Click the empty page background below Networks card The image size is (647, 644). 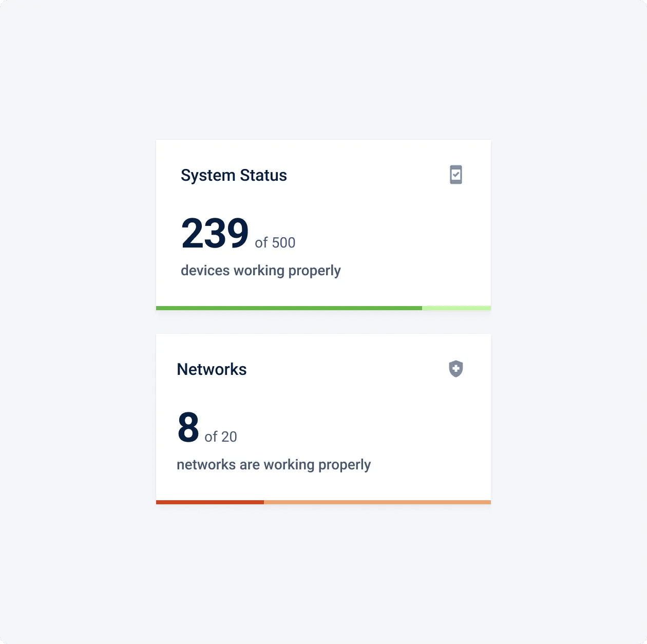click(323, 570)
